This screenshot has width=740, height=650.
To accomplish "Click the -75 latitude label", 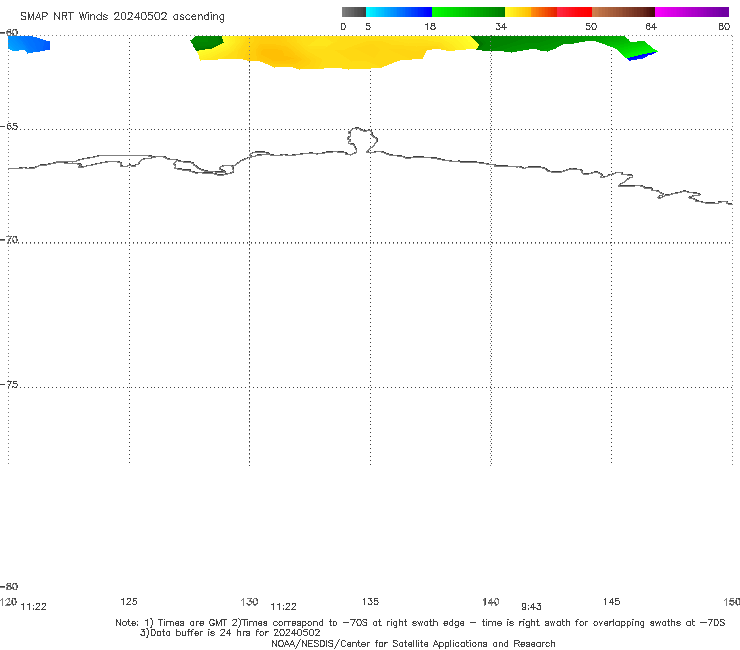I will click(9, 385).
